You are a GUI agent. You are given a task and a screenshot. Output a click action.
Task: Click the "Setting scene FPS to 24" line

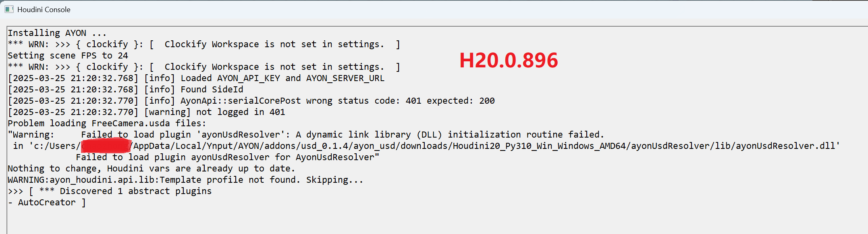pyautogui.click(x=68, y=56)
